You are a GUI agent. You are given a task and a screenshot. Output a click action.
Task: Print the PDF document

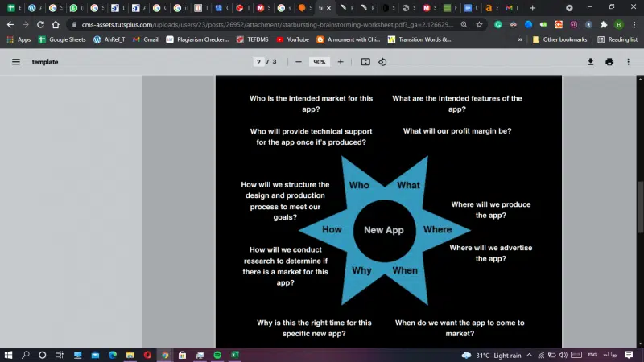pos(609,62)
